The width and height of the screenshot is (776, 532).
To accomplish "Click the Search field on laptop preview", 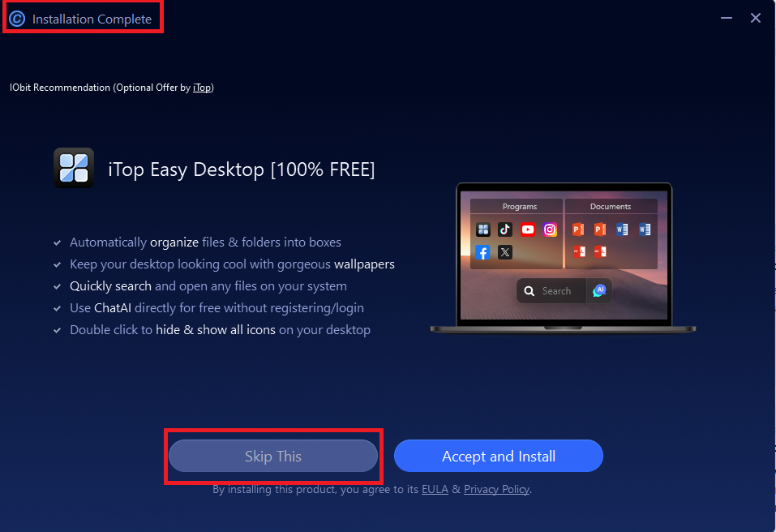I will 551,291.
